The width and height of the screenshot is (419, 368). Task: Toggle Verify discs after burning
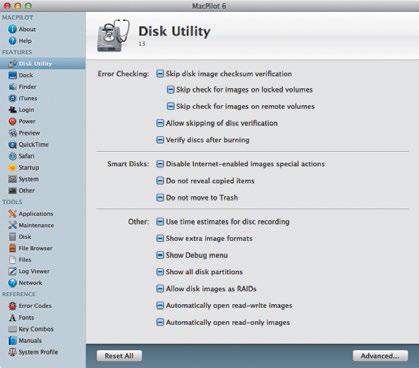[x=160, y=140]
